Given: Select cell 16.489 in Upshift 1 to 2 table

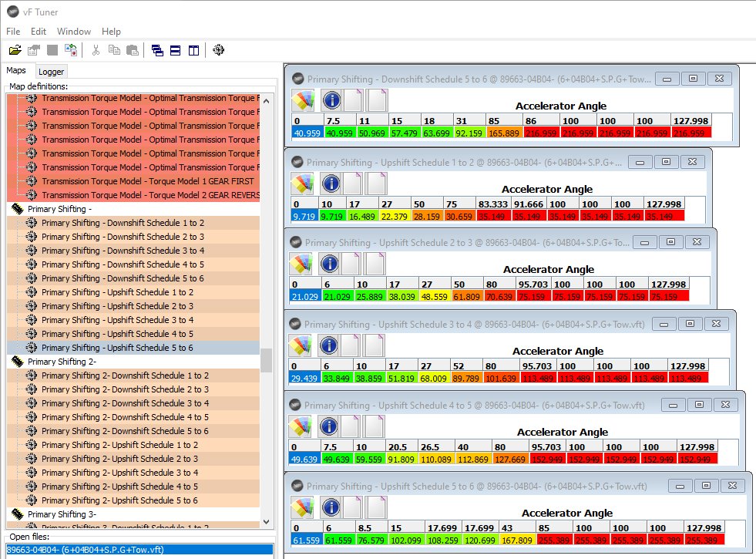Looking at the screenshot, I should pyautogui.click(x=362, y=217).
